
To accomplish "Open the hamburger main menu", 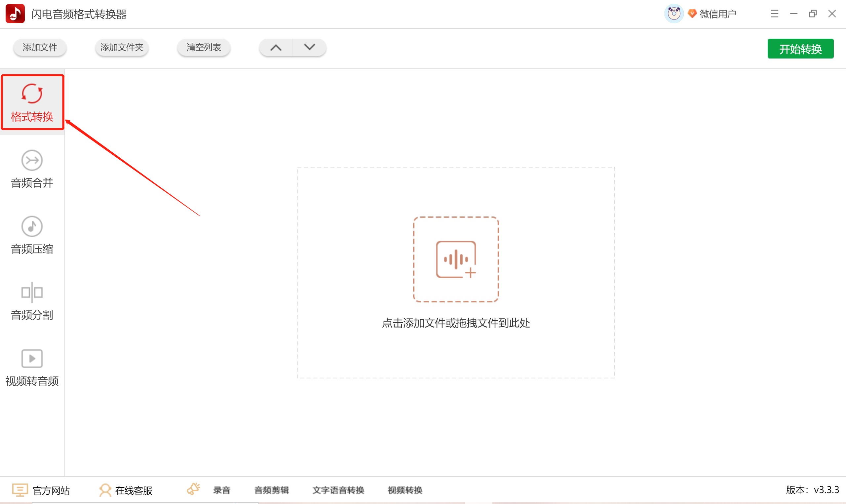I will (774, 14).
